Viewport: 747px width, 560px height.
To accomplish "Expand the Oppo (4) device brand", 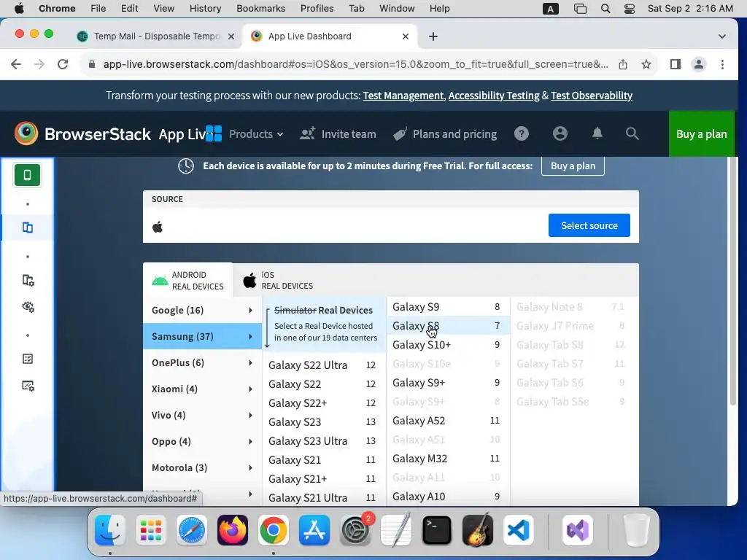I will click(202, 441).
